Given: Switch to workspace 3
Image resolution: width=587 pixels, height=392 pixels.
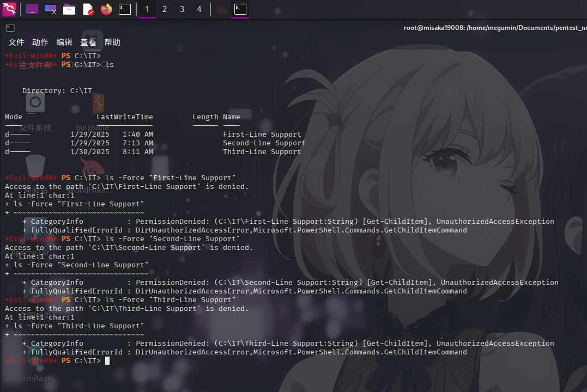Looking at the screenshot, I should tap(182, 9).
